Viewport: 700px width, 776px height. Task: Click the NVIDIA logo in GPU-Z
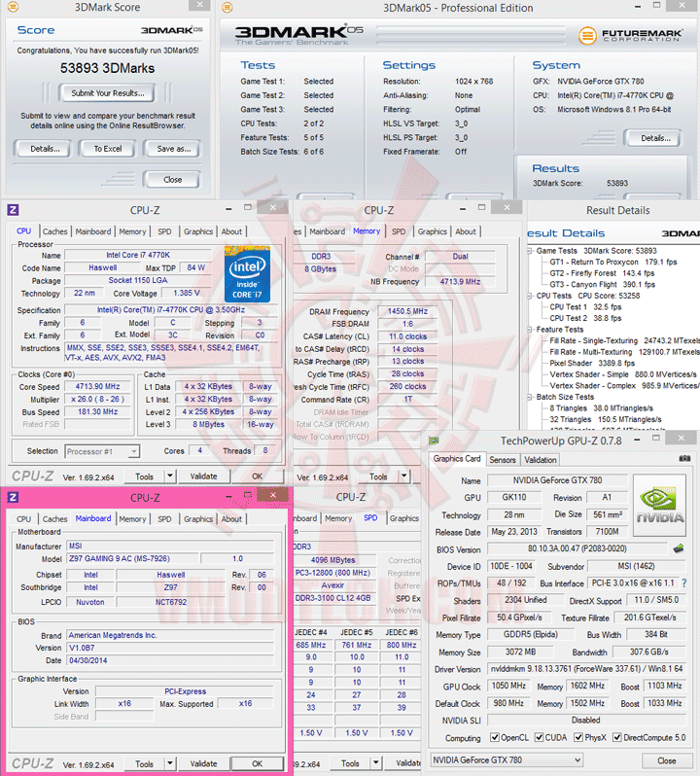click(659, 505)
